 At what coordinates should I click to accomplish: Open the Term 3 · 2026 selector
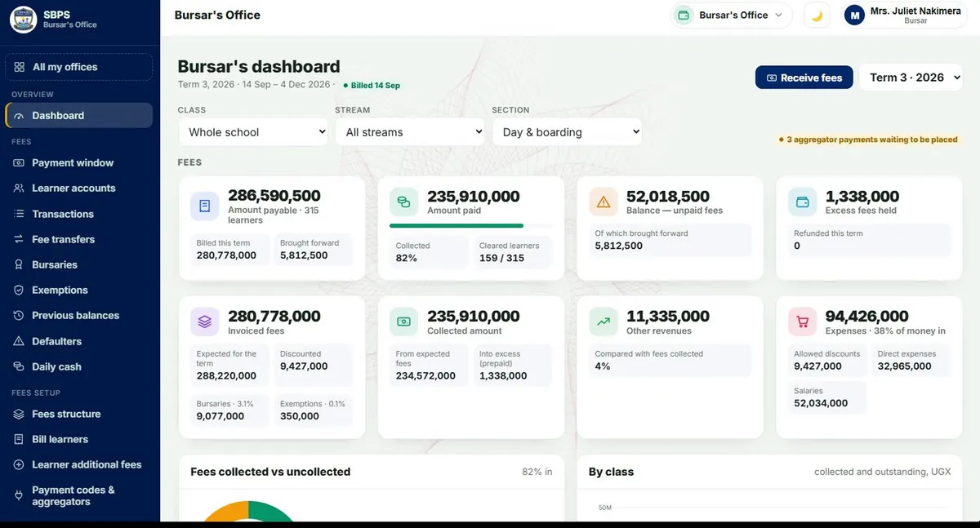point(911,78)
